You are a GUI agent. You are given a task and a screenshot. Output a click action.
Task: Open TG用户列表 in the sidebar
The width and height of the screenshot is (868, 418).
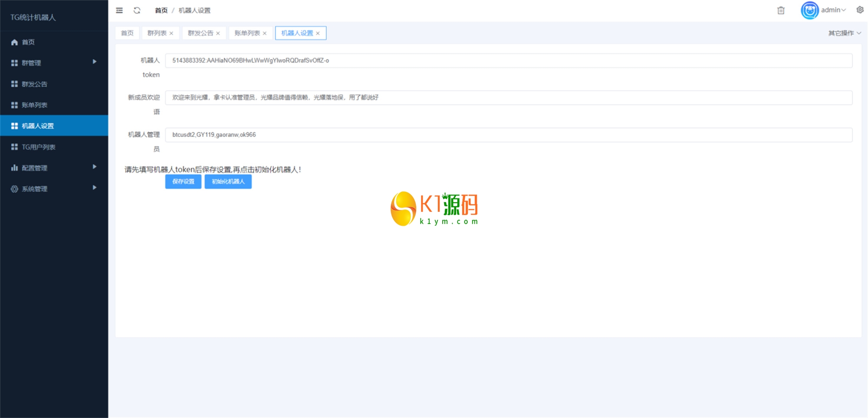[54, 147]
